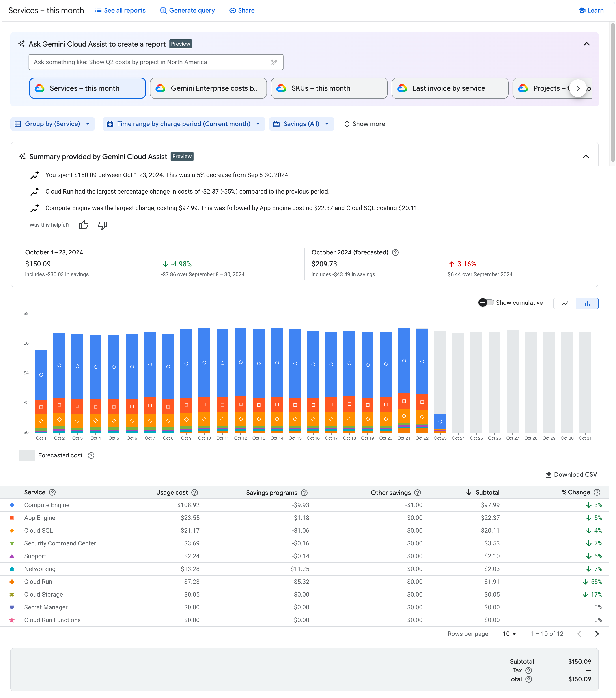Click Security Command Center green triangle marker
Image resolution: width=616 pixels, height=698 pixels.
(x=12, y=543)
